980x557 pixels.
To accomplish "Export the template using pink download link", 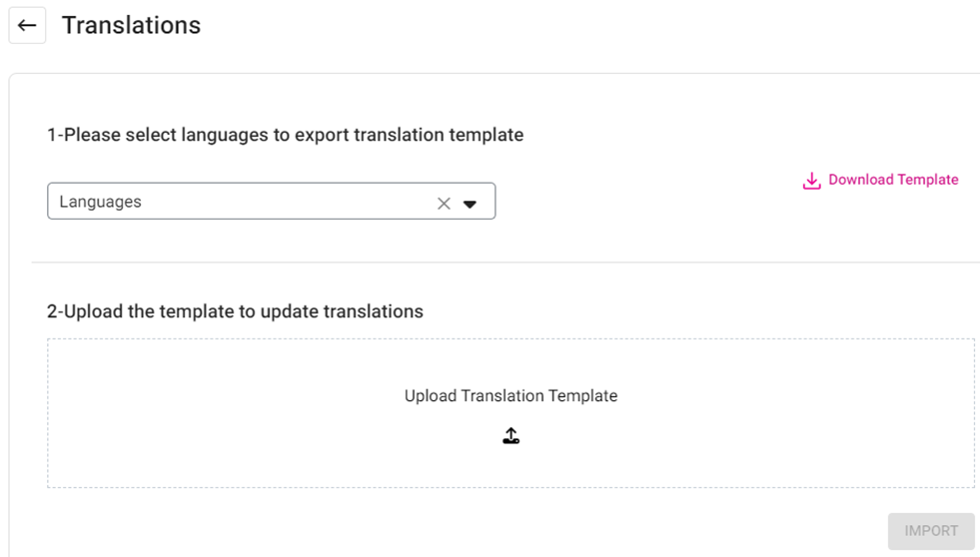I will coord(892,180).
